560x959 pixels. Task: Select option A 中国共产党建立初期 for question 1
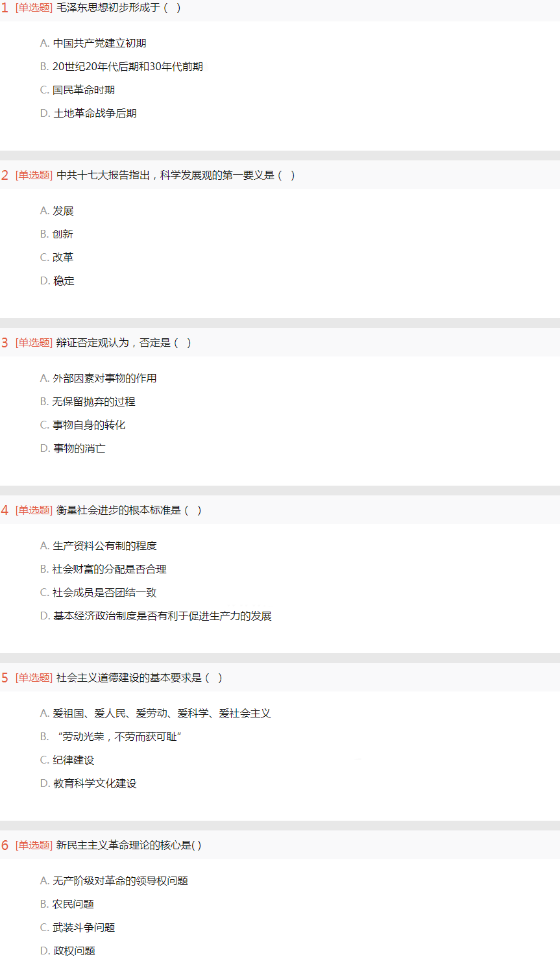(93, 44)
